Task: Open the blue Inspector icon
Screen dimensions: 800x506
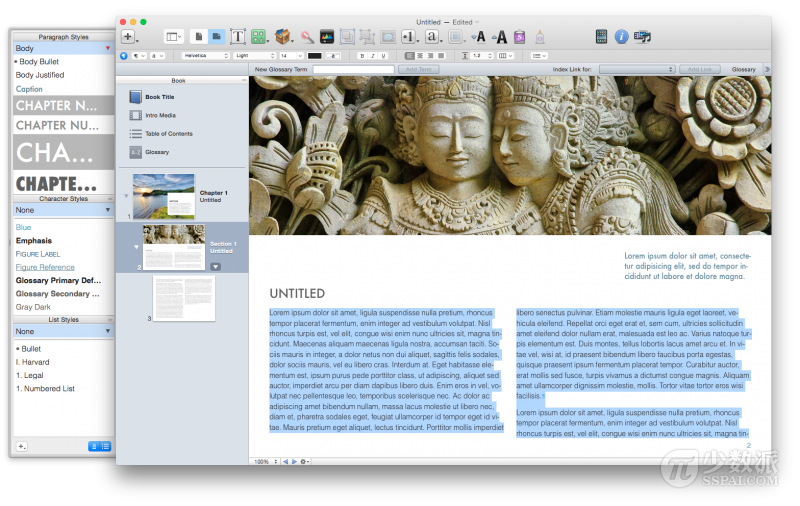Action: tap(621, 37)
